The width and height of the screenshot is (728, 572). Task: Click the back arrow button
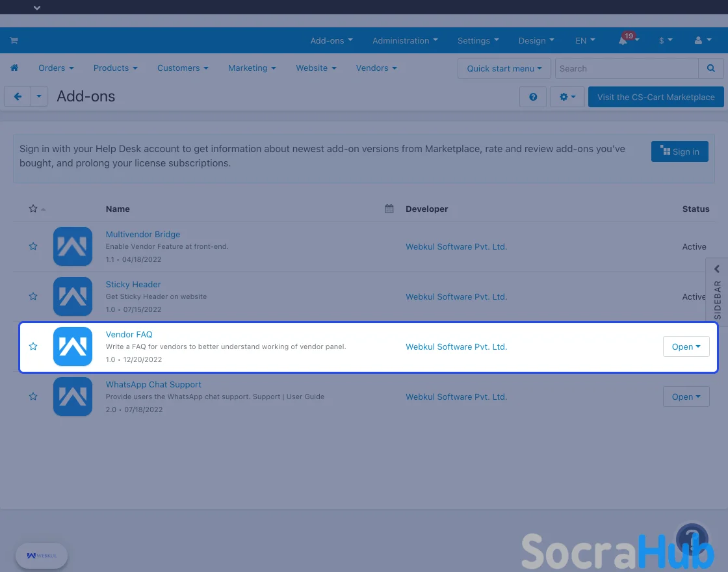(18, 97)
